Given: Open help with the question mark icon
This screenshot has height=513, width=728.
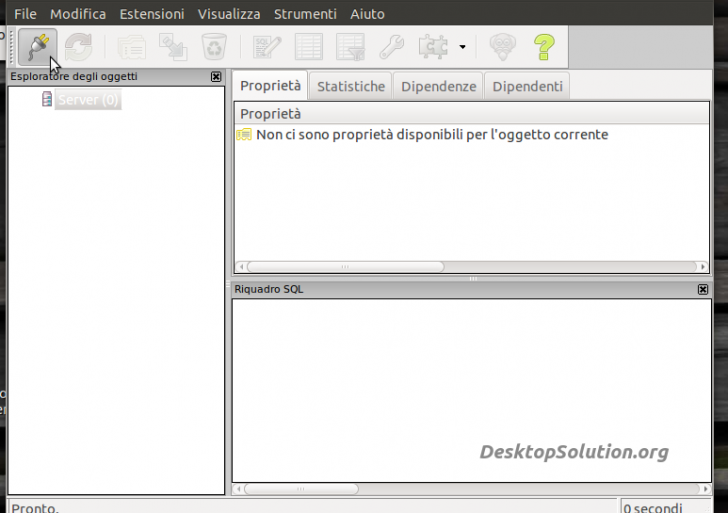Looking at the screenshot, I should [544, 47].
